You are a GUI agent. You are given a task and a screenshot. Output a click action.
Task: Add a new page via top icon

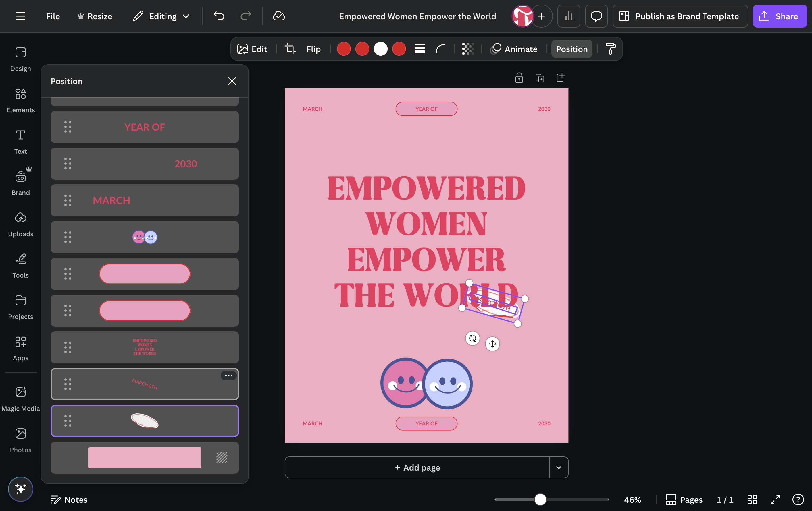[x=561, y=78]
